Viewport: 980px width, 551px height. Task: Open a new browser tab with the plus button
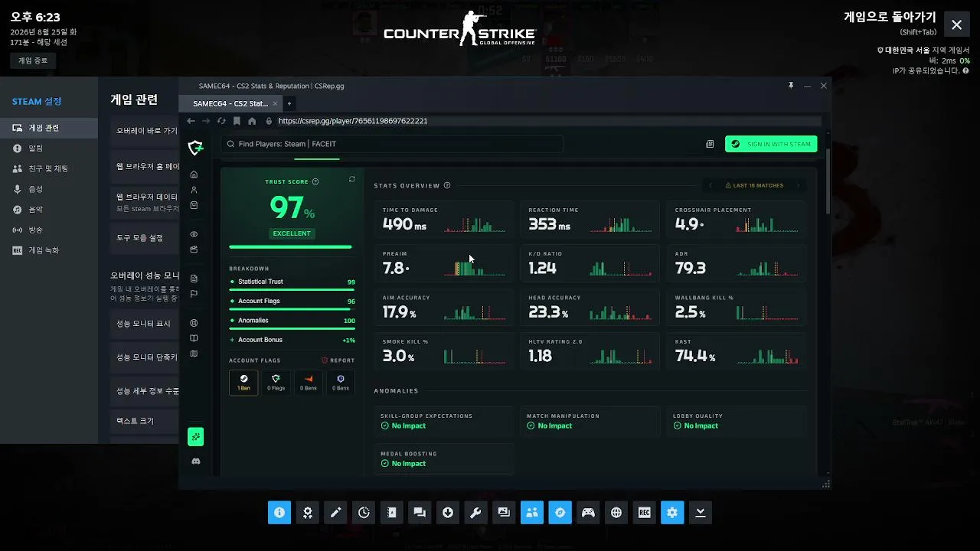tap(289, 103)
